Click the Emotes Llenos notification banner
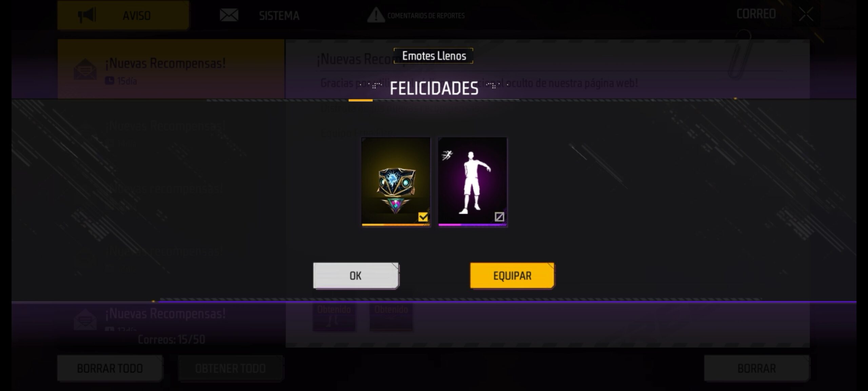 click(434, 56)
